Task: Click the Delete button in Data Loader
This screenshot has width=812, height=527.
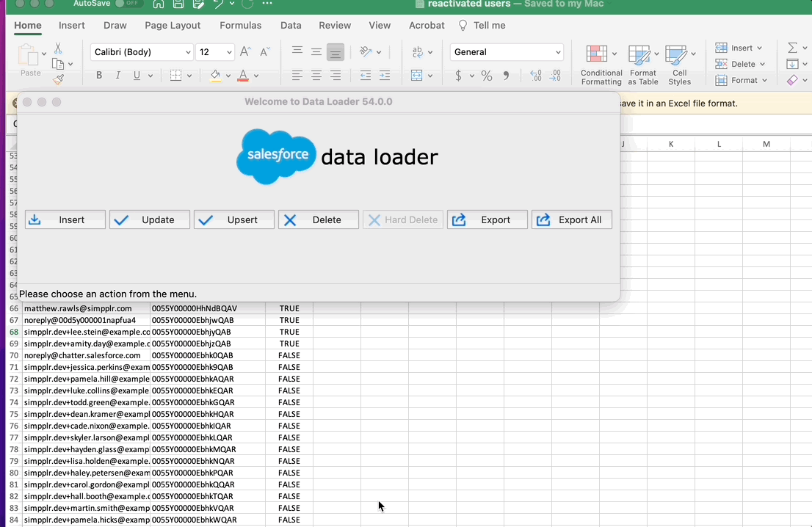Action: (319, 219)
